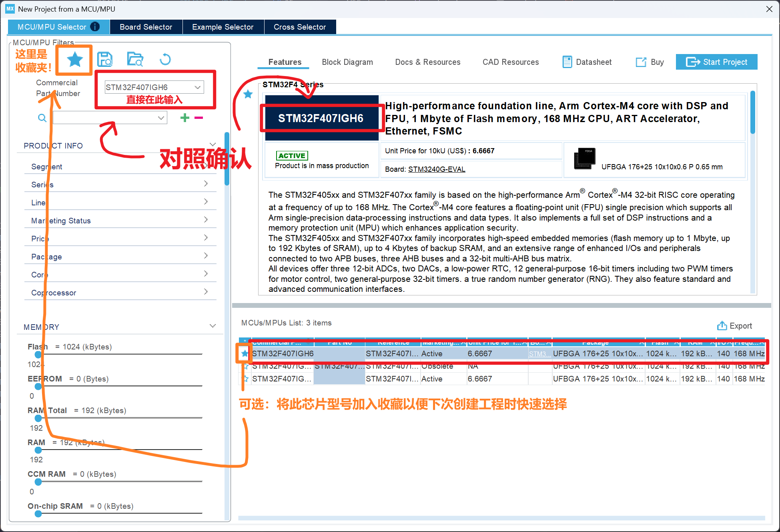This screenshot has width=780, height=532.
Task: Click the favorites star filter icon
Action: pyautogui.click(x=74, y=60)
